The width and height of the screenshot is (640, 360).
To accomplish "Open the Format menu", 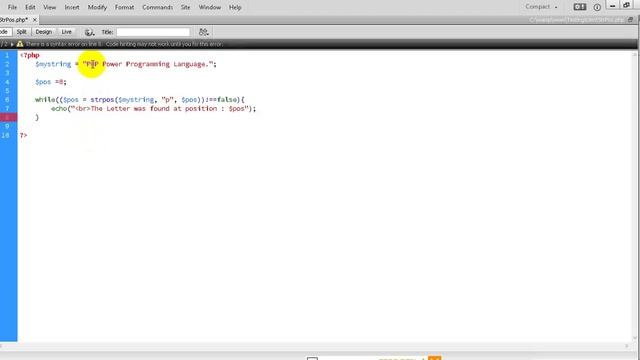I will (124, 7).
